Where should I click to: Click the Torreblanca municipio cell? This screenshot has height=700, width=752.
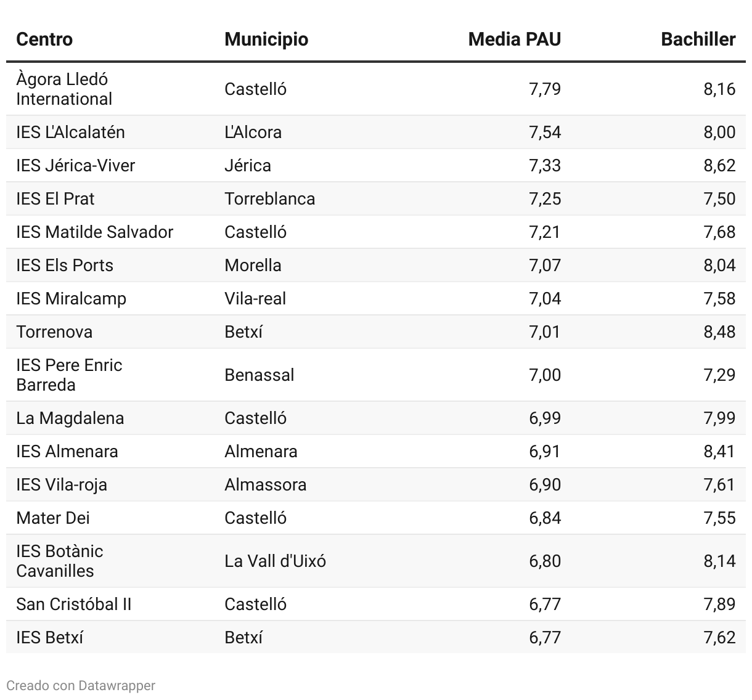click(269, 198)
